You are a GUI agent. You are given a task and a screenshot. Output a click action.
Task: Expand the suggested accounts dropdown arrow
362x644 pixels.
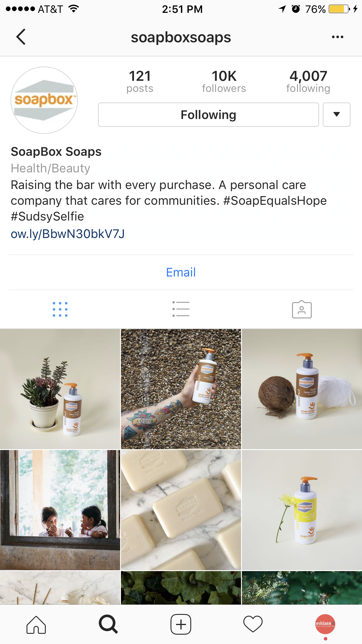coord(337,115)
